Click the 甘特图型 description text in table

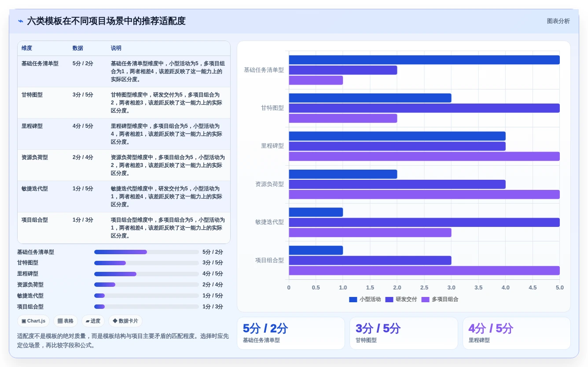pyautogui.click(x=167, y=103)
